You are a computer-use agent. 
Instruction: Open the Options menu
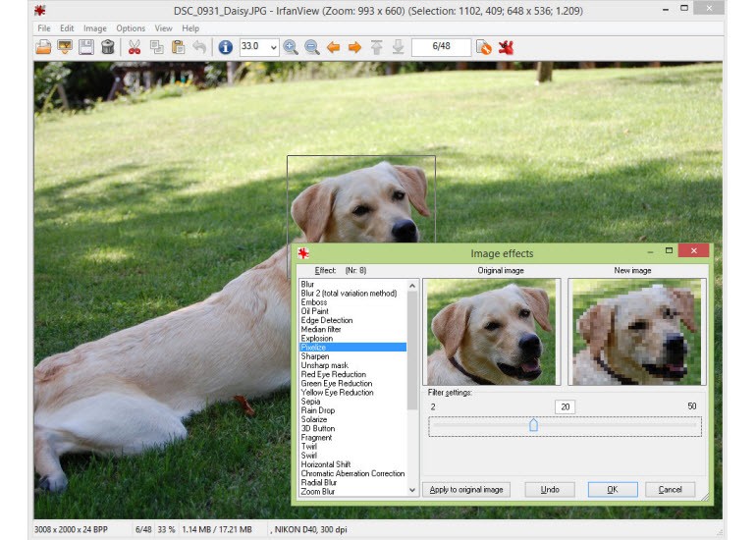click(131, 28)
